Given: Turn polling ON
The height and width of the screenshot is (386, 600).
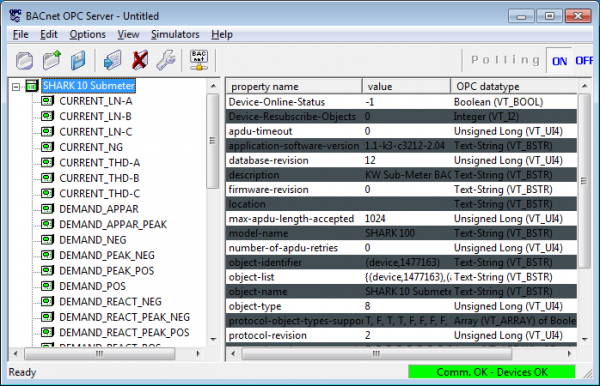Looking at the screenshot, I should pyautogui.click(x=559, y=61).
